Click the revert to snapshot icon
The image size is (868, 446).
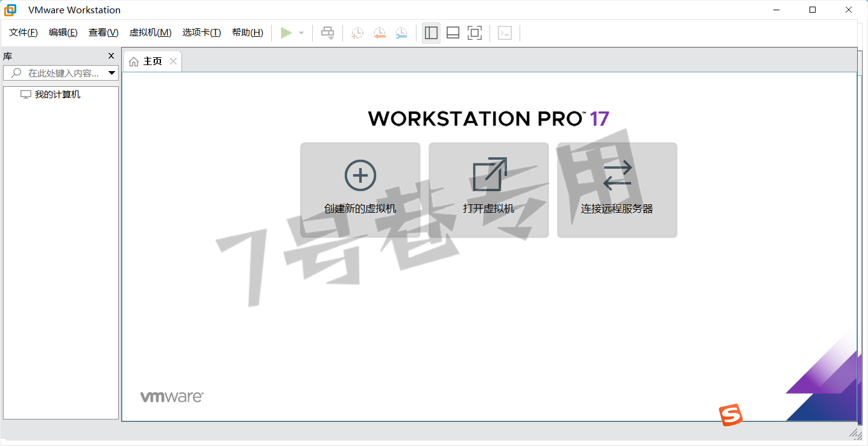coord(379,33)
